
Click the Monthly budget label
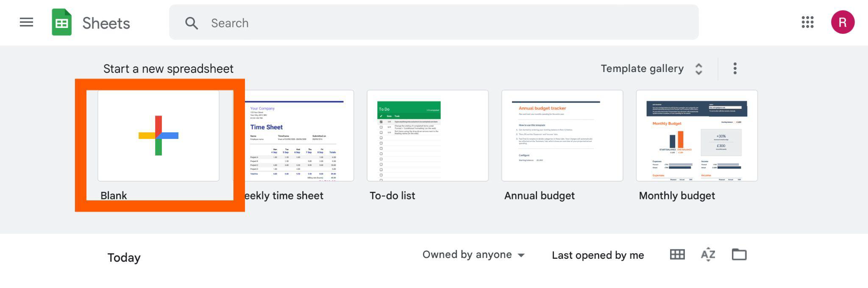click(677, 196)
